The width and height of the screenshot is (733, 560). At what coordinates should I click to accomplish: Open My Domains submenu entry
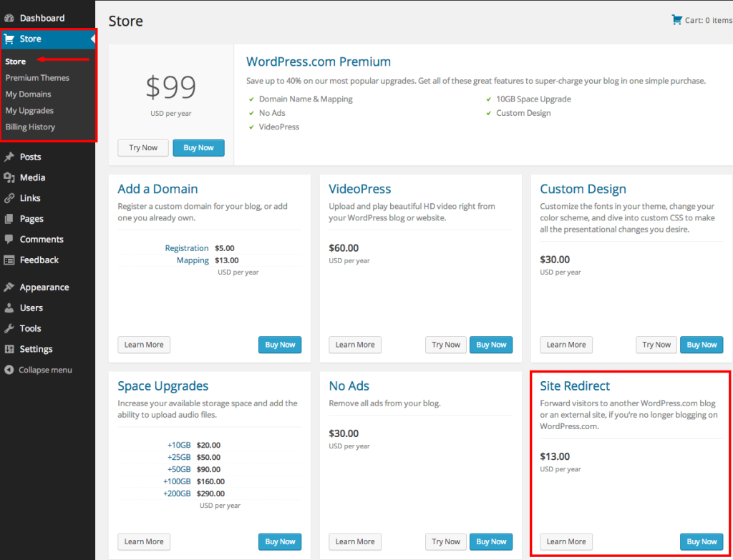point(28,94)
